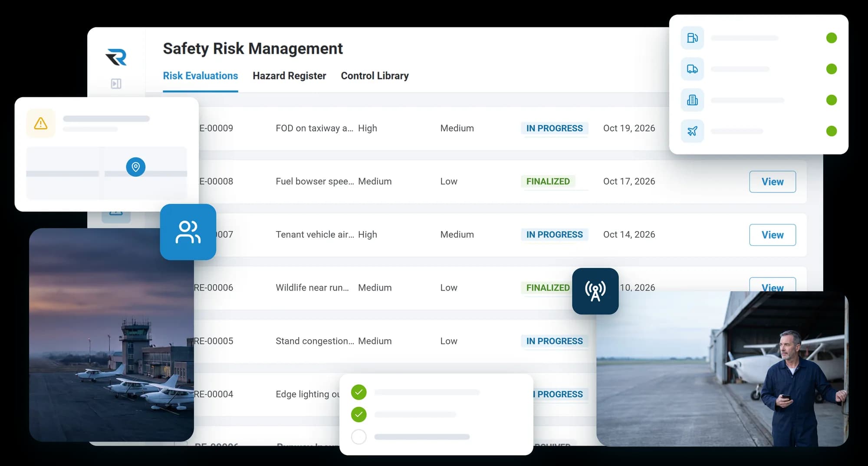Toggle the sidebar collapse panel icon
Screen dimensions: 868x466
click(116, 83)
